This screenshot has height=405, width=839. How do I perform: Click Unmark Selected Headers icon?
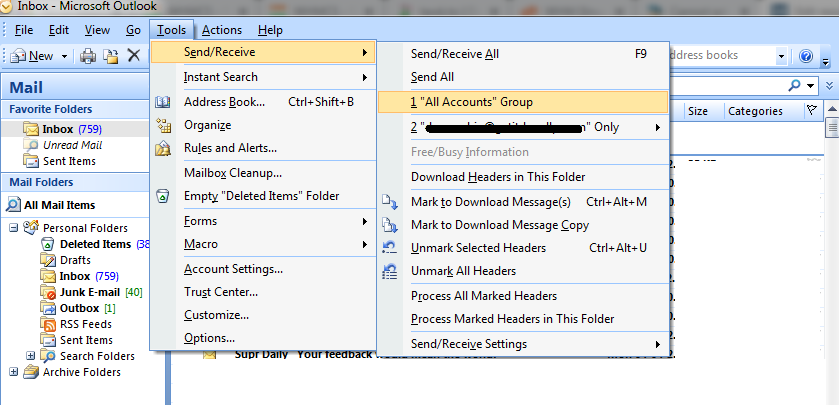coord(390,248)
